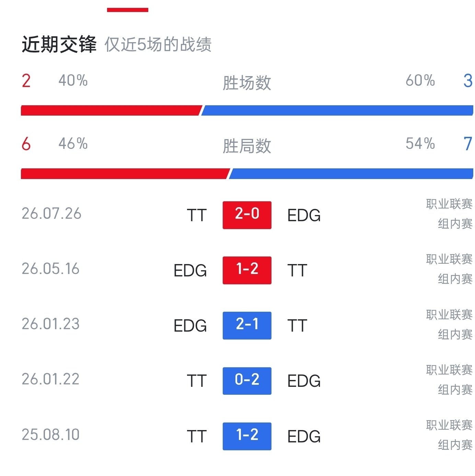The height and width of the screenshot is (476, 475).
Task: Click the 仅近5场的战绩 subtitle text
Action: pyautogui.click(x=158, y=45)
